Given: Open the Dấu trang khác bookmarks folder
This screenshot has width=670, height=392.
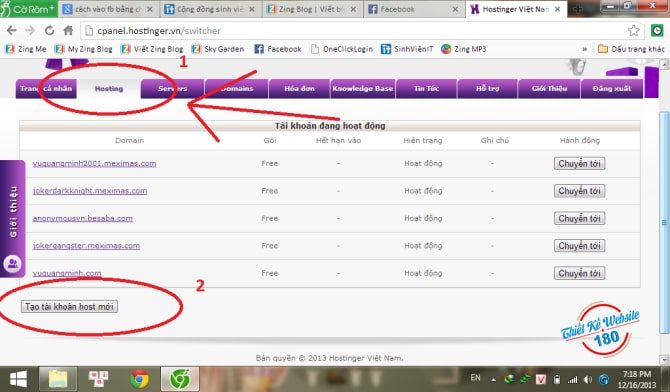Looking at the screenshot, I should (x=632, y=49).
